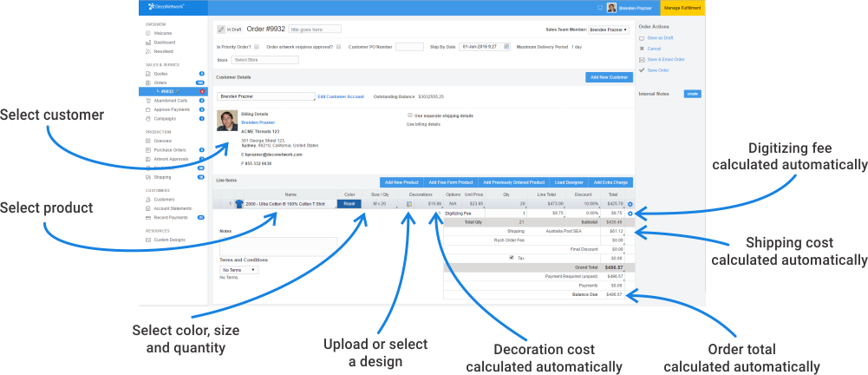Click the DecoNetwork logo
Viewport: 868px width, 375px height.
click(x=163, y=7)
